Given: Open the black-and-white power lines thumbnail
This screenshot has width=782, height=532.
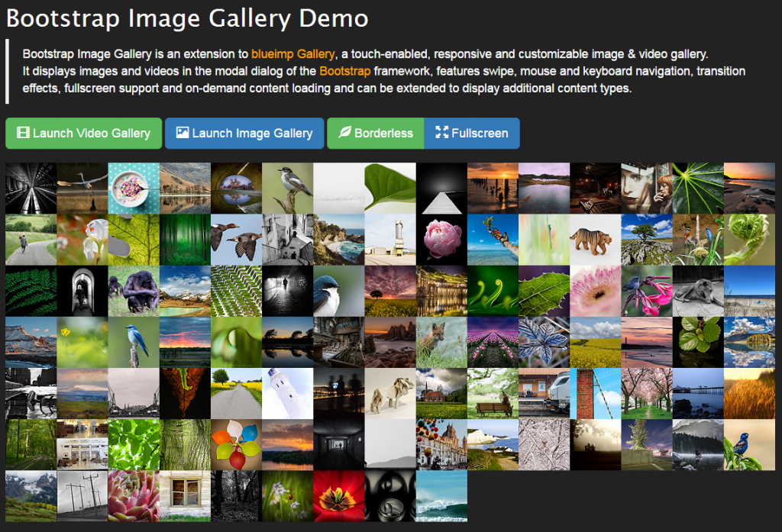Looking at the screenshot, I should click(x=82, y=496).
